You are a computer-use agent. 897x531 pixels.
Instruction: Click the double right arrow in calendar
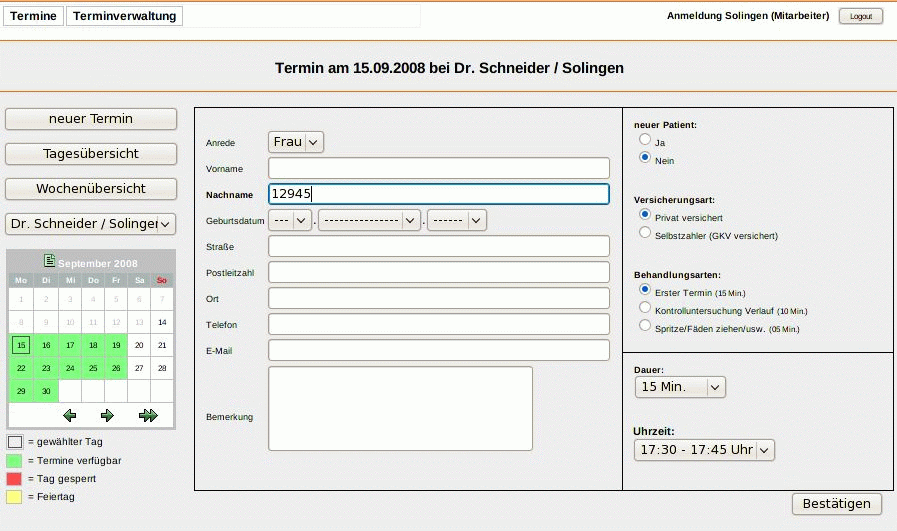[148, 415]
